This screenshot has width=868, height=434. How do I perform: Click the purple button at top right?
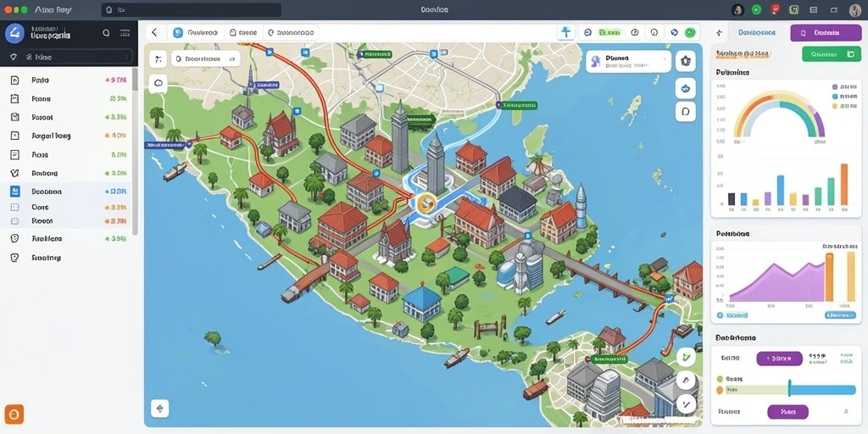826,33
